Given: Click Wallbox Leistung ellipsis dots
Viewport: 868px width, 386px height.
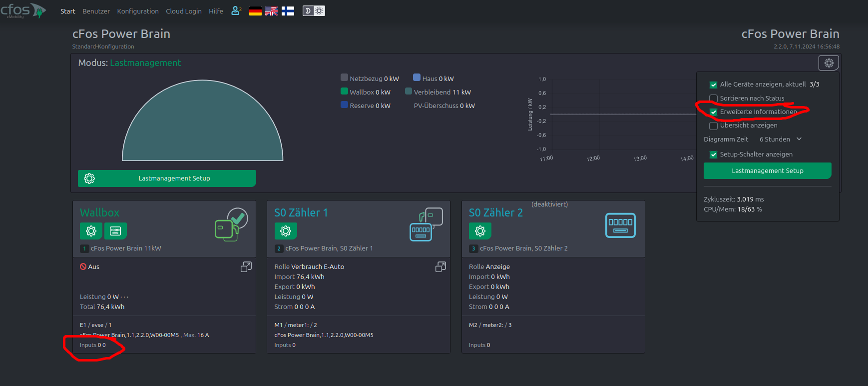Looking at the screenshot, I should (x=124, y=297).
